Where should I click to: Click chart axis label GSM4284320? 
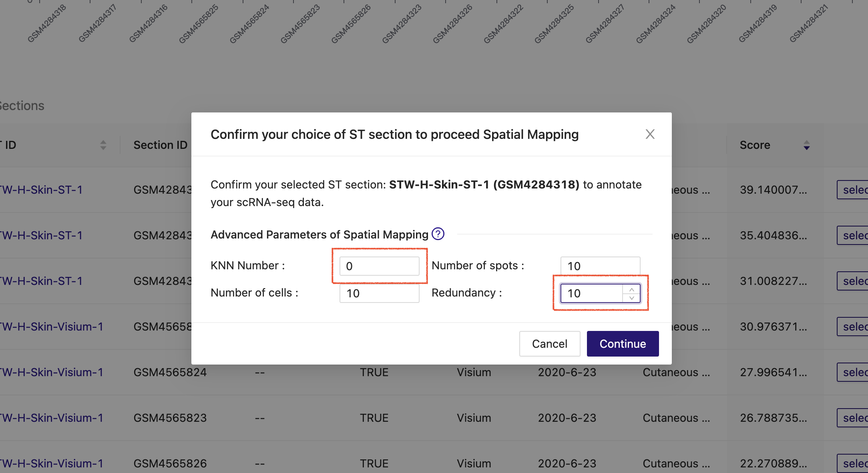pos(707,23)
